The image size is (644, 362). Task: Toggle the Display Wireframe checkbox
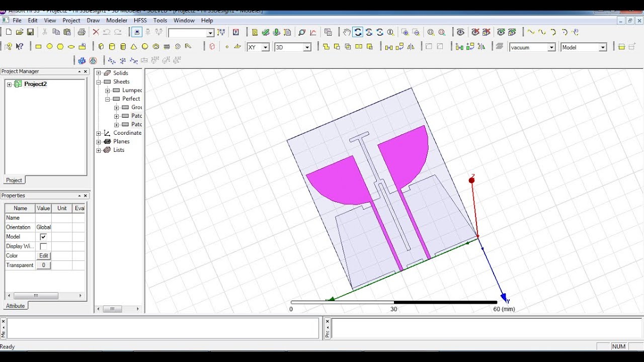[x=43, y=246]
